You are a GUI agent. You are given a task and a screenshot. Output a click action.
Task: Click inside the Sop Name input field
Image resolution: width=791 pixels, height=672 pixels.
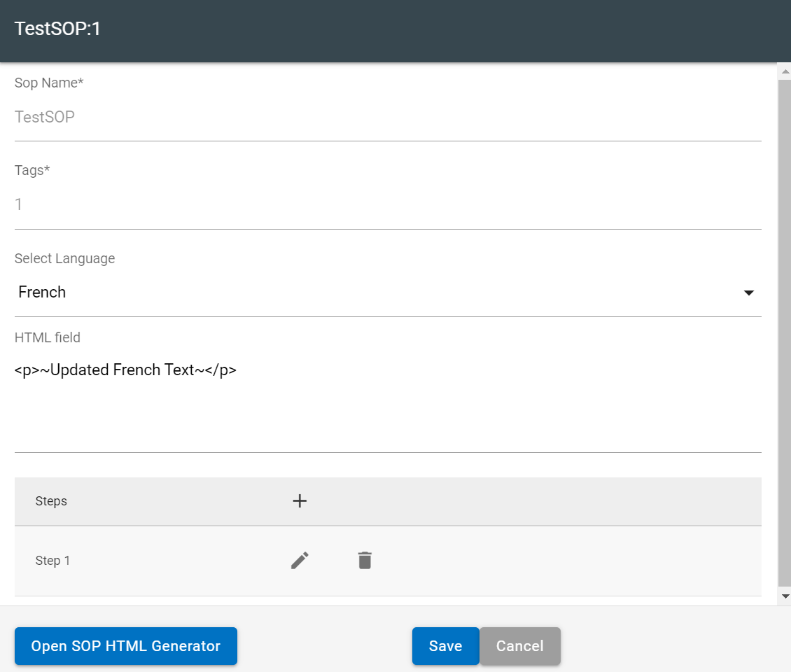[x=385, y=116]
